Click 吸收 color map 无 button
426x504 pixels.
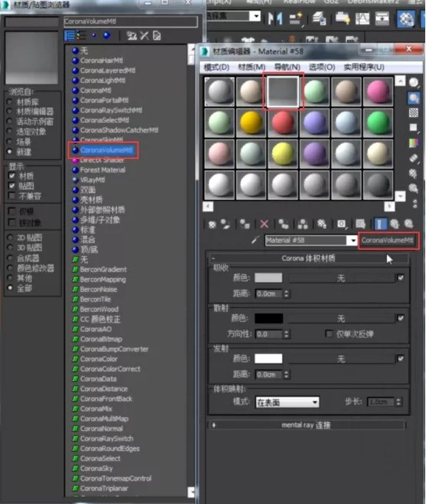click(x=341, y=278)
